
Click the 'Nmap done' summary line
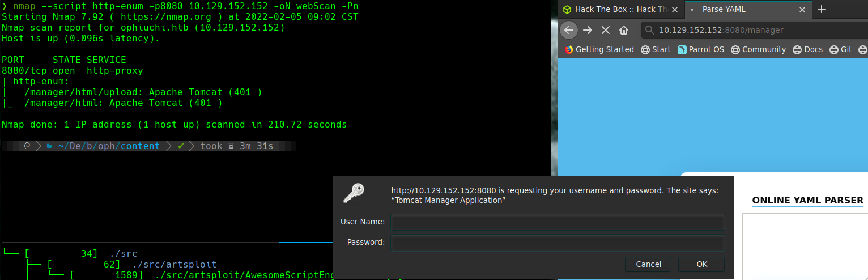coord(174,124)
